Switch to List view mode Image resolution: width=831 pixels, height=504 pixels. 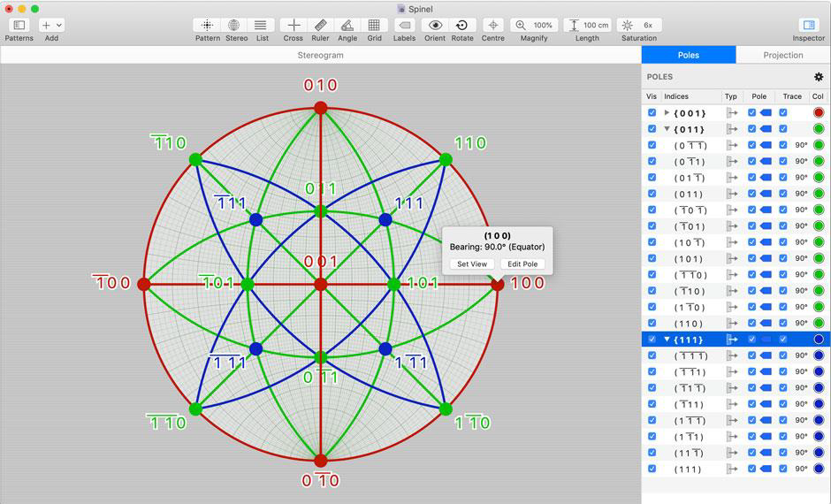[x=260, y=25]
